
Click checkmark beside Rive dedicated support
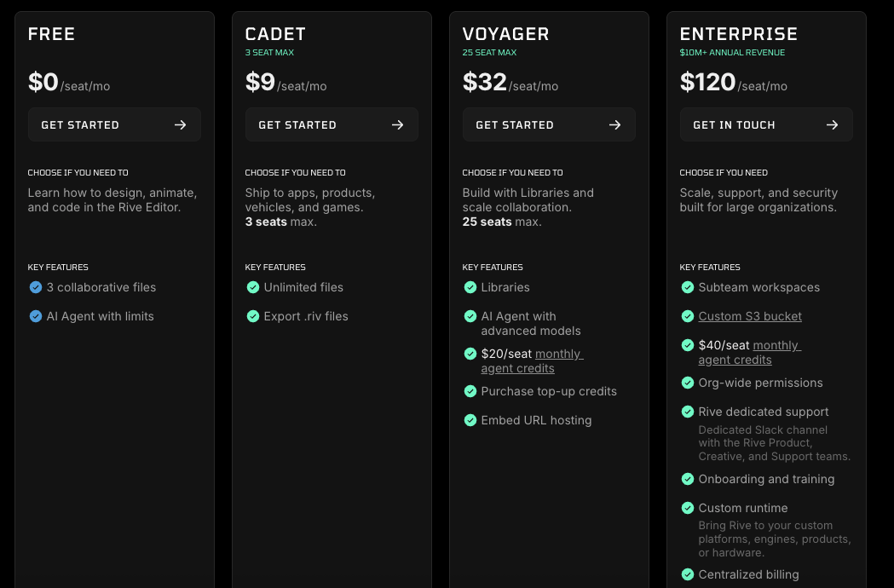click(687, 412)
